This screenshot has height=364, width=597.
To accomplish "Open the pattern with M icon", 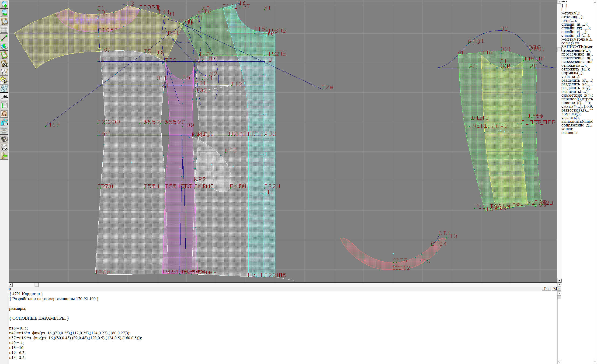I will (4, 63).
